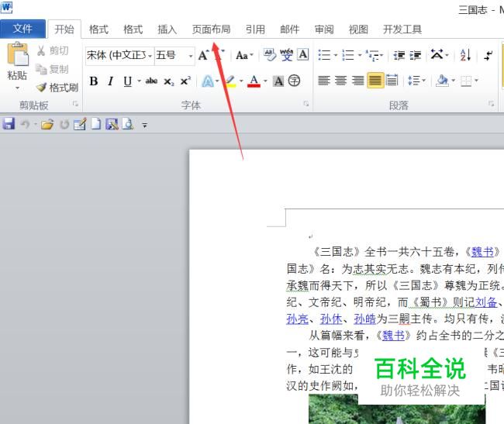
Task: Sort text with A-Z sort icon
Action: (465, 55)
